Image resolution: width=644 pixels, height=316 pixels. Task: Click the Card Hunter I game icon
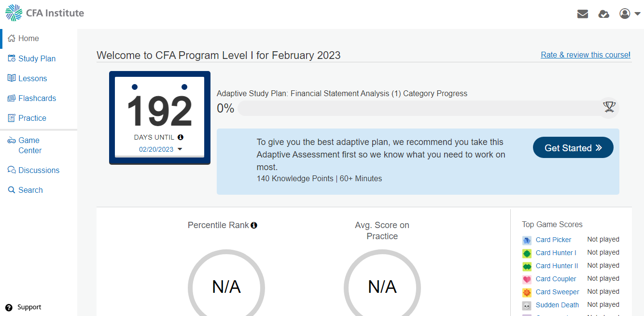tap(527, 253)
